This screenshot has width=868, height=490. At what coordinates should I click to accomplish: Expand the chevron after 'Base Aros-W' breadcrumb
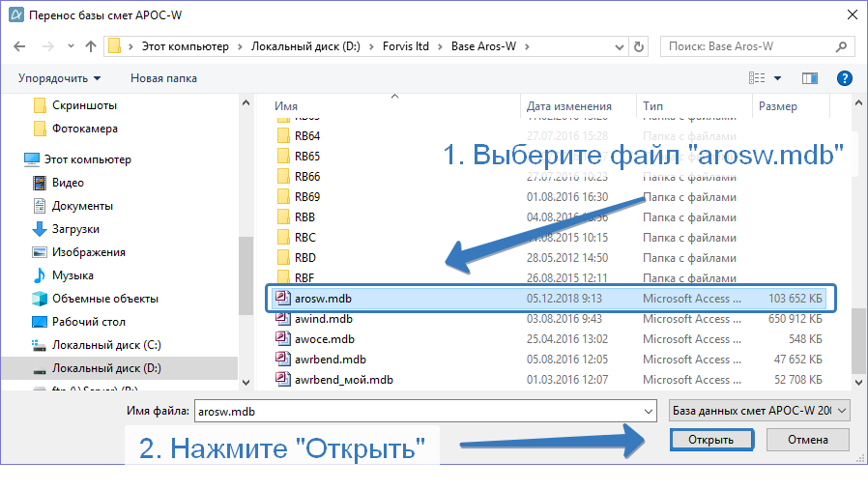pyautogui.click(x=527, y=46)
